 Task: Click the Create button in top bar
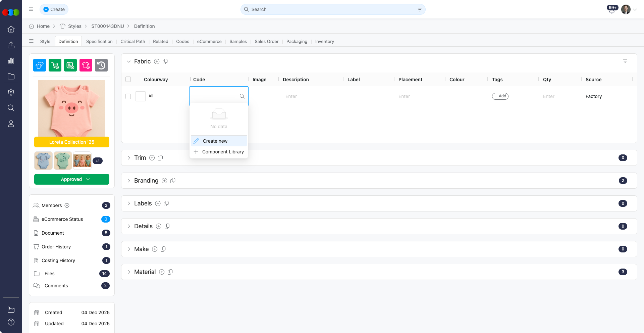coord(54,9)
